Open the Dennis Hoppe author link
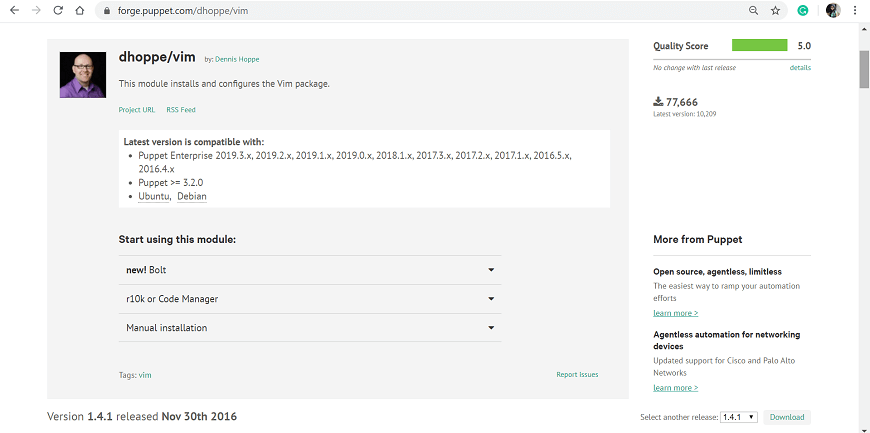This screenshot has width=870, height=433. (237, 59)
